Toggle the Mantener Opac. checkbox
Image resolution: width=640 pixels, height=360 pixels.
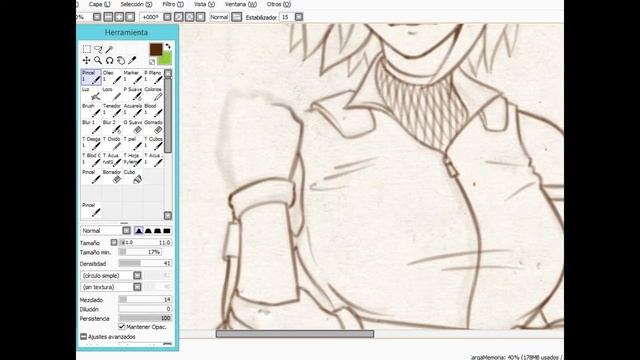(x=122, y=327)
